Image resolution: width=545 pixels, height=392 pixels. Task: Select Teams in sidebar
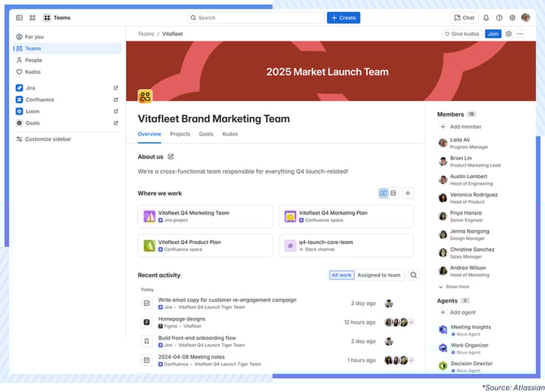pos(68,49)
